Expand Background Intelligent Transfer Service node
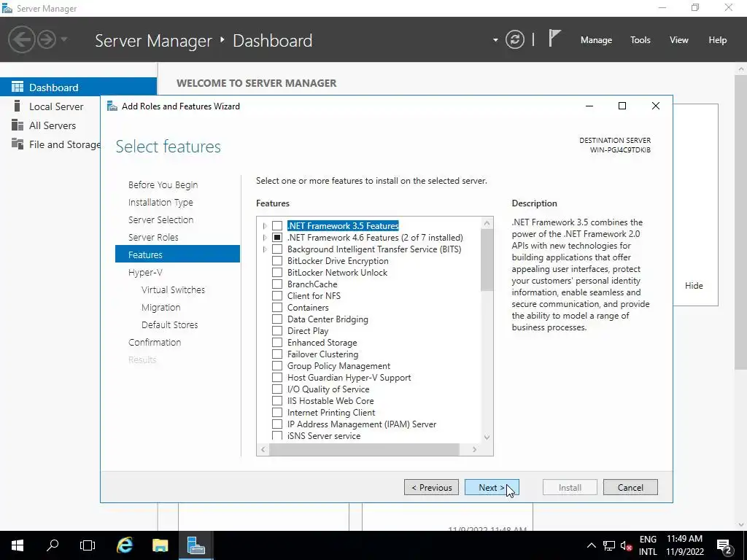Screen dimensions: 747x560 pyautogui.click(x=265, y=249)
